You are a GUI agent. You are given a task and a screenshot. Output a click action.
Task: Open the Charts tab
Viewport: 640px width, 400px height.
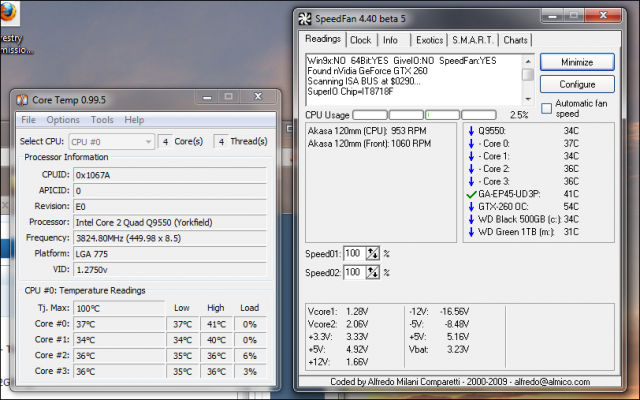515,40
